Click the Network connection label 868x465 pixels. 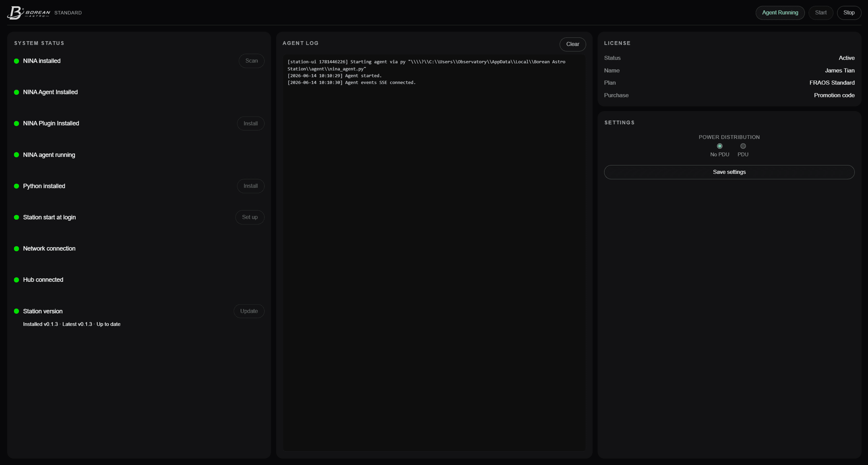pyautogui.click(x=49, y=249)
